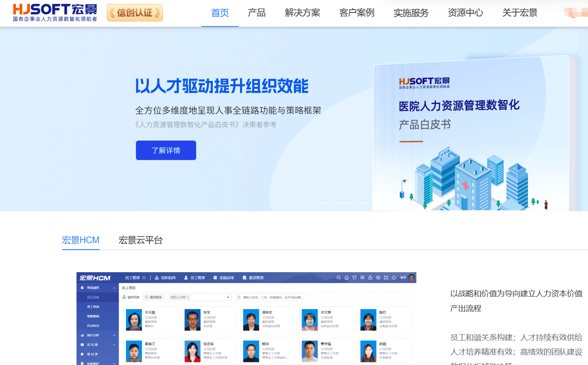Open the 职称评审 module

pos(224,278)
